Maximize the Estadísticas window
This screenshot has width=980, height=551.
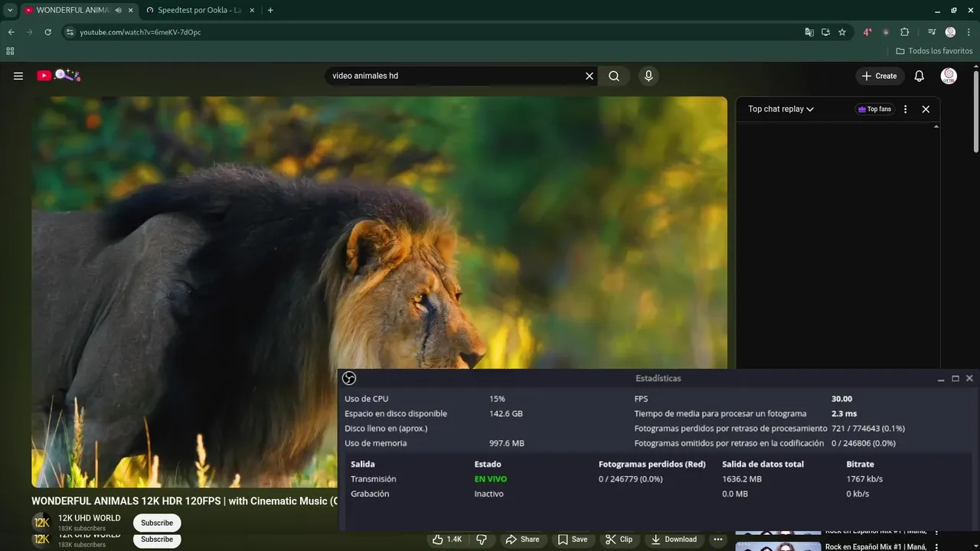[955, 378]
